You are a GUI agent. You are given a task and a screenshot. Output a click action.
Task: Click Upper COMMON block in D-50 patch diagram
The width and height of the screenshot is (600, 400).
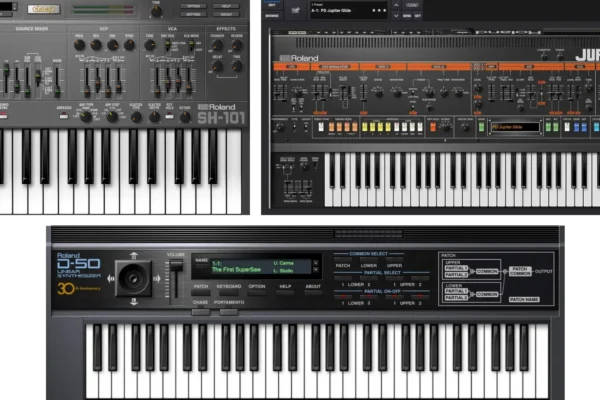(487, 271)
